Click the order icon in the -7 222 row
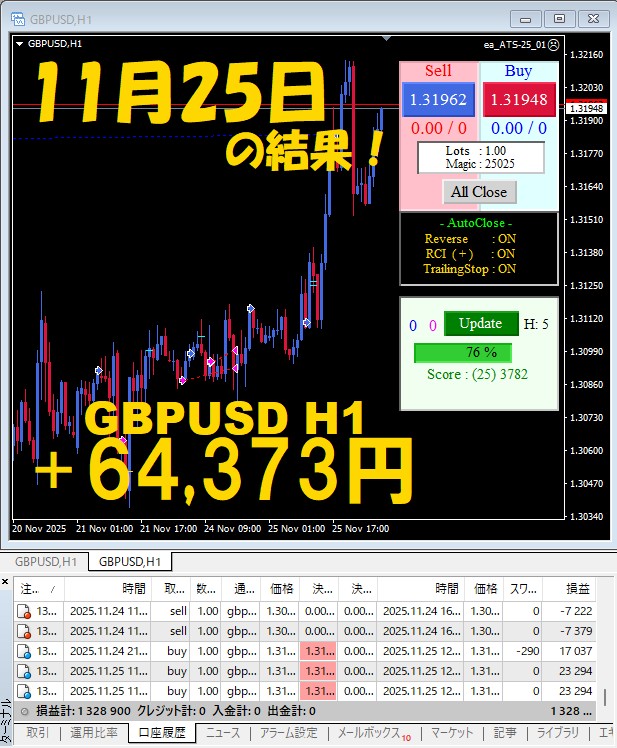The width and height of the screenshot is (617, 748). coord(24,611)
